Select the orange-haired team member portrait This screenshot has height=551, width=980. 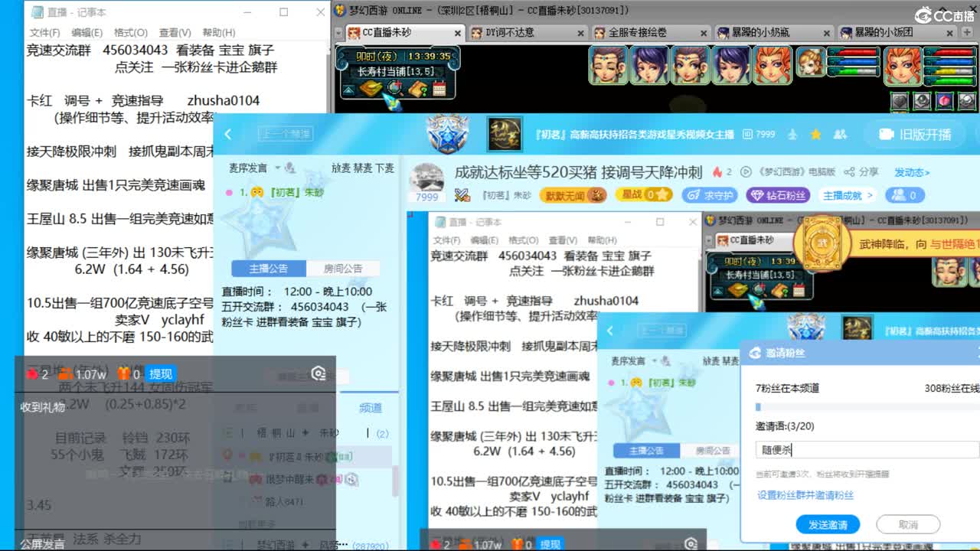[x=773, y=64]
